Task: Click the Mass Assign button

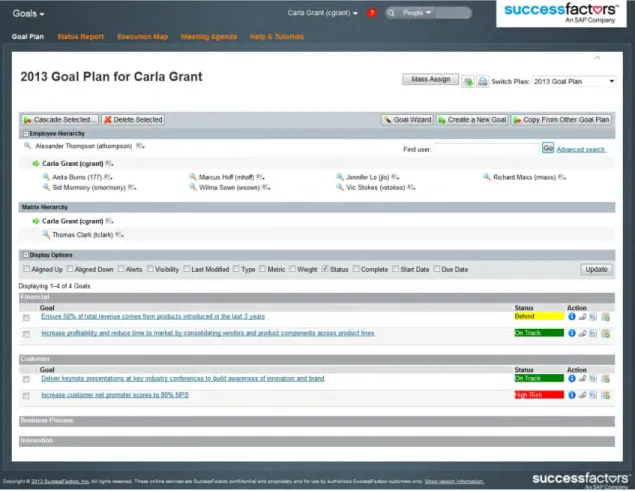Action: tap(430, 79)
